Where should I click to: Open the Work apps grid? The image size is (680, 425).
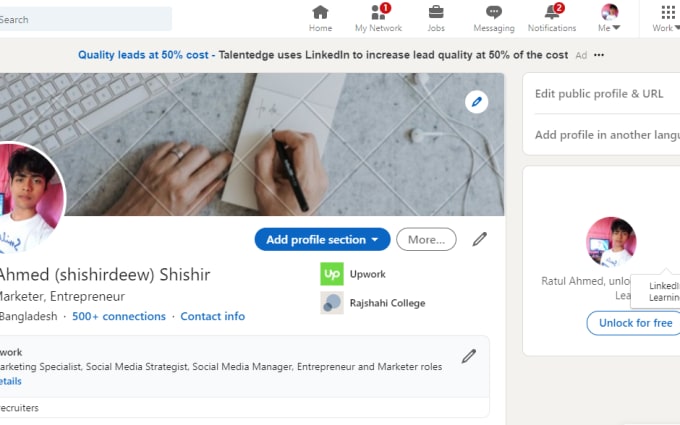click(x=667, y=13)
